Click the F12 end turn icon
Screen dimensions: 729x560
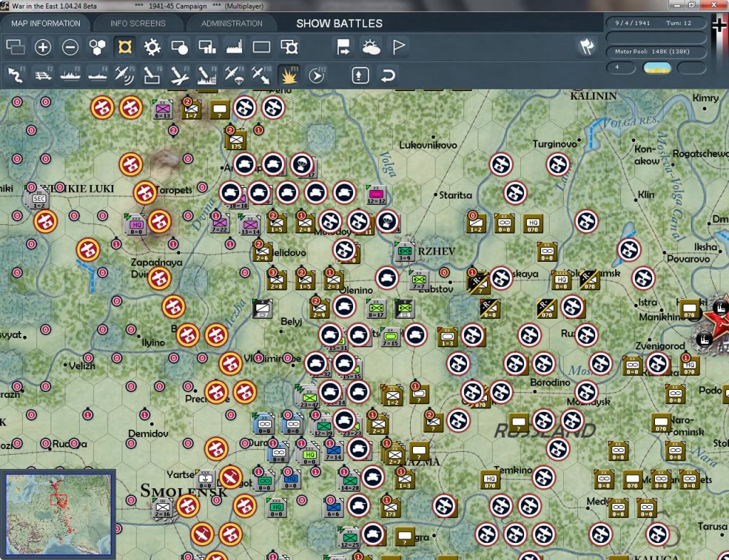click(x=317, y=75)
